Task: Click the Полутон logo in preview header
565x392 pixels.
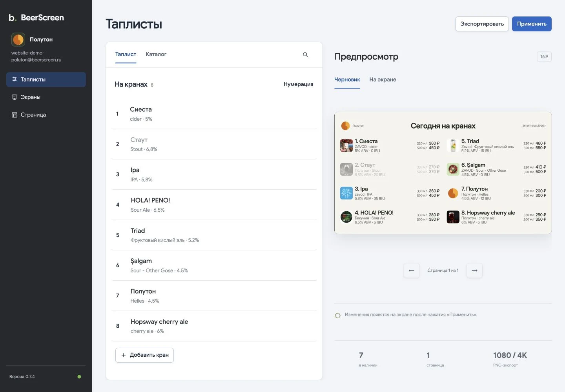Action: (x=345, y=126)
